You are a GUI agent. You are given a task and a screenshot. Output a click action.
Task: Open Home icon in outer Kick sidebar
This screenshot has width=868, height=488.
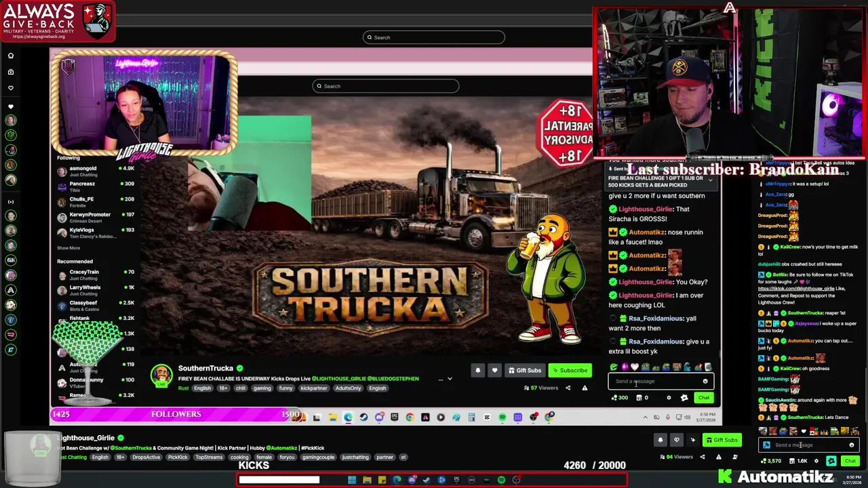click(x=11, y=56)
